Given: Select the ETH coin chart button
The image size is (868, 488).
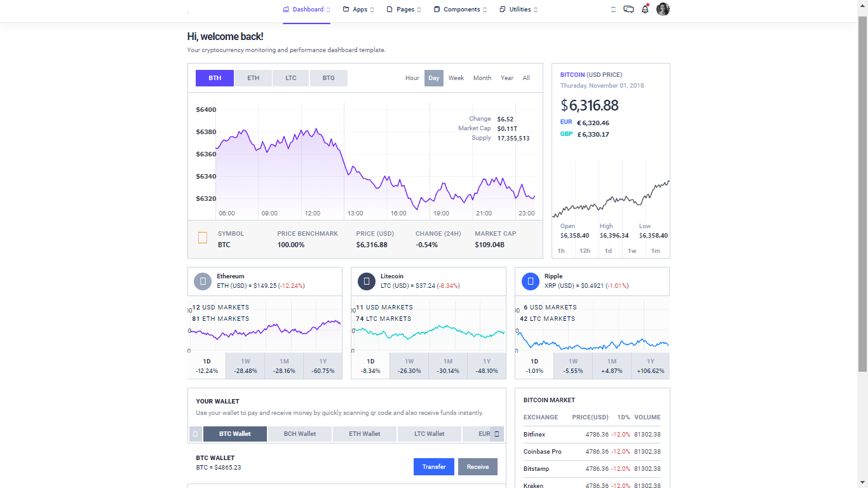Looking at the screenshot, I should pos(253,78).
